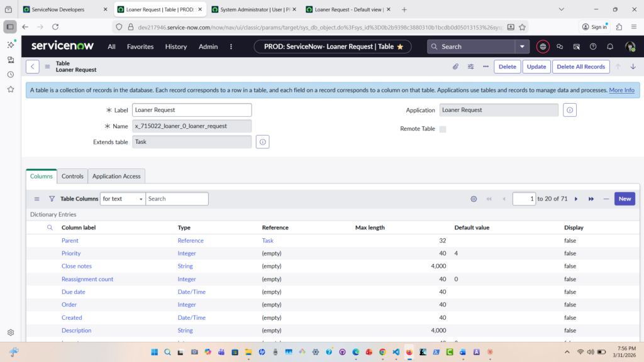Click the notifications bell icon
Viewport: 644px width, 362px height.
609,47
